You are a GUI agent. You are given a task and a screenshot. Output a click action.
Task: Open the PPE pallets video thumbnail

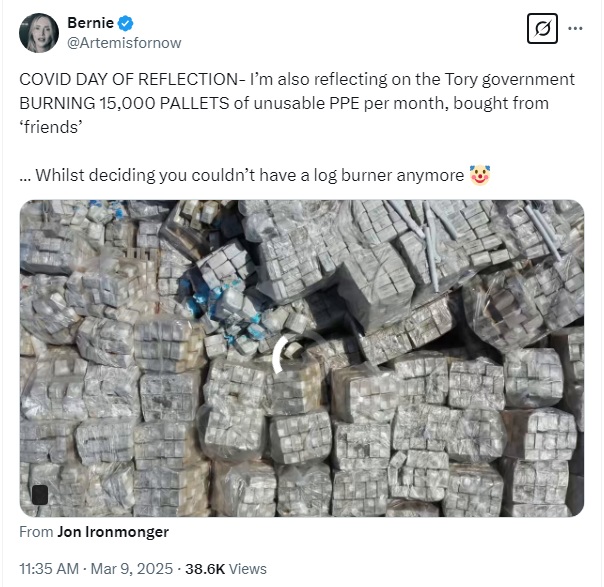[x=302, y=358]
